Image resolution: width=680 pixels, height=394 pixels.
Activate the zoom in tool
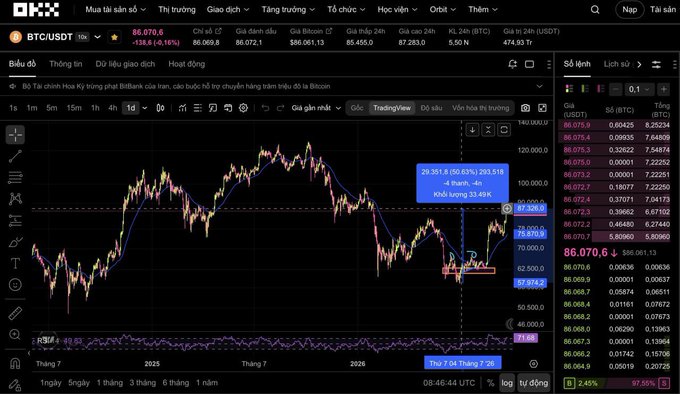[x=15, y=334]
